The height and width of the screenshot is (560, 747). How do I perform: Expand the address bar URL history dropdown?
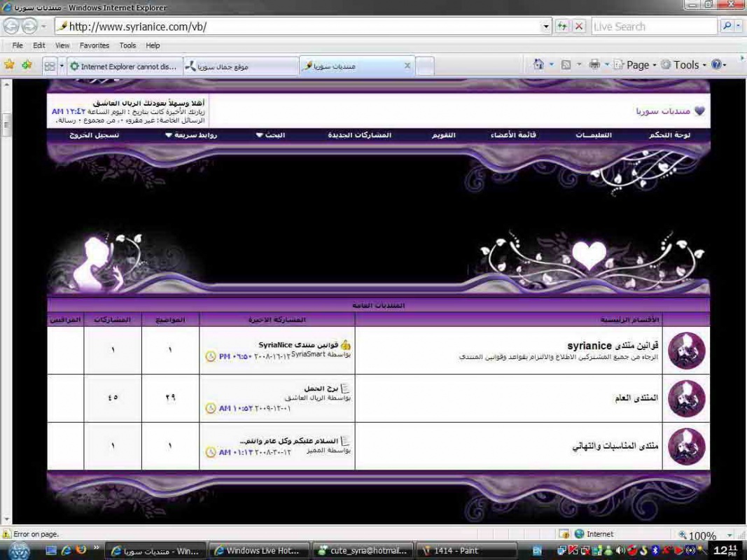pyautogui.click(x=546, y=27)
